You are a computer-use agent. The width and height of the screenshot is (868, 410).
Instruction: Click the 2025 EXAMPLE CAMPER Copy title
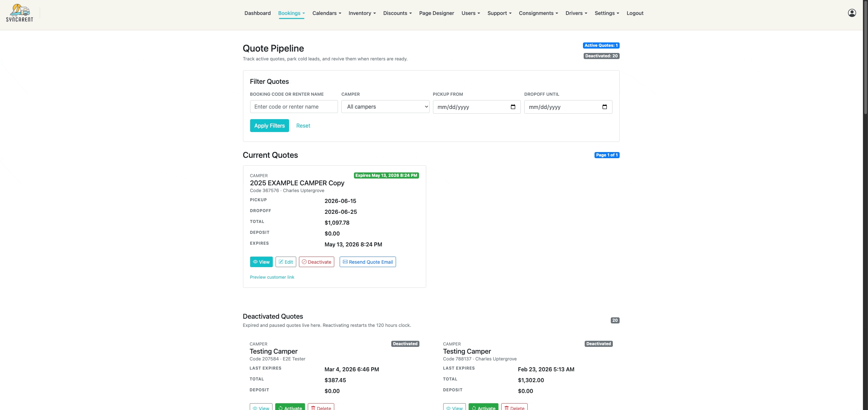[297, 183]
